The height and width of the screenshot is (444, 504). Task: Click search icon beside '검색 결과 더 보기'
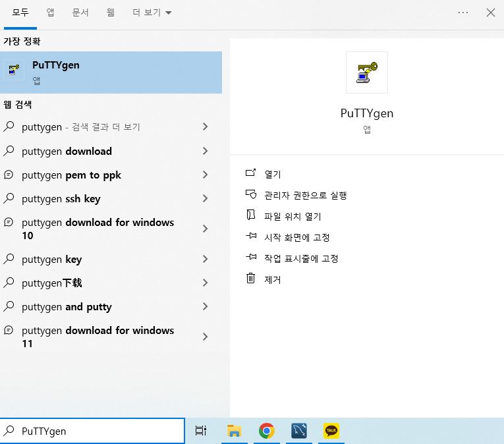coord(9,126)
